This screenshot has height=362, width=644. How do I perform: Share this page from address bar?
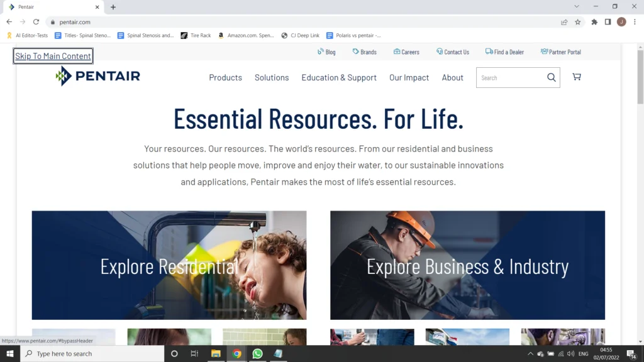click(x=564, y=22)
